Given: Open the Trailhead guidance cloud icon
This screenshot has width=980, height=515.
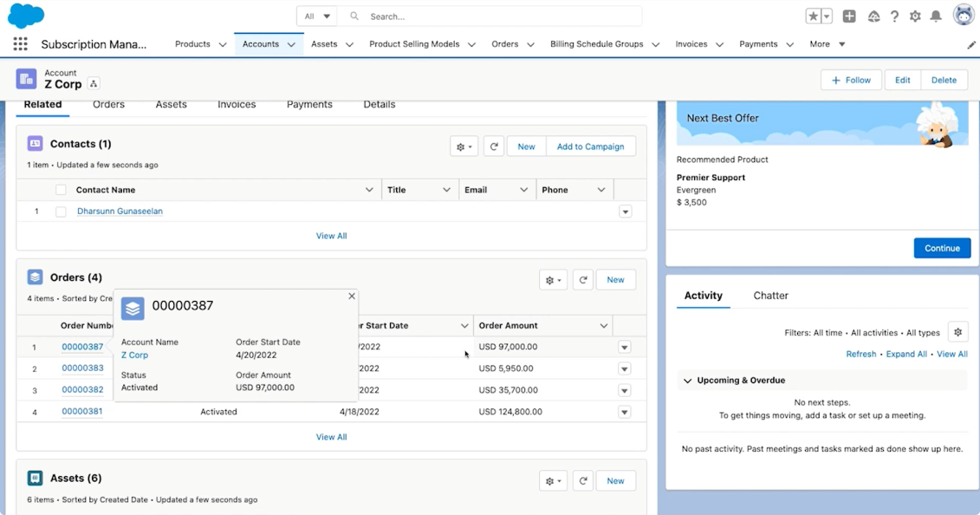Looking at the screenshot, I should pos(873,16).
